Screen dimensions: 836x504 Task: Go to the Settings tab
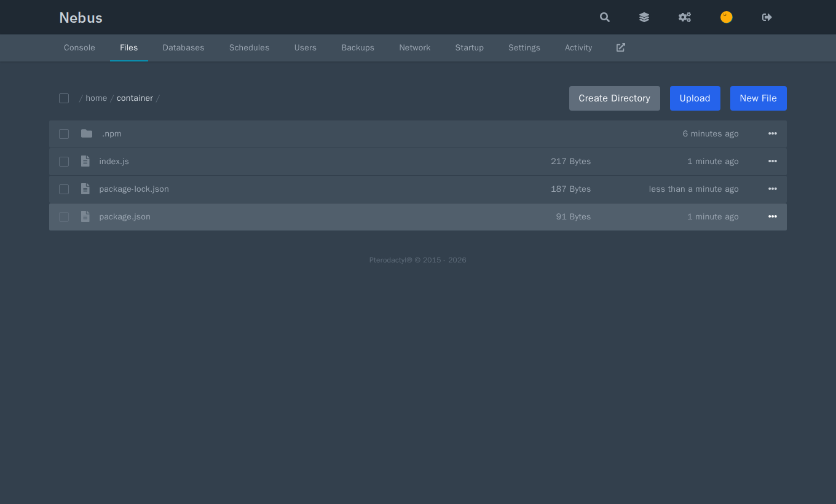tap(524, 48)
